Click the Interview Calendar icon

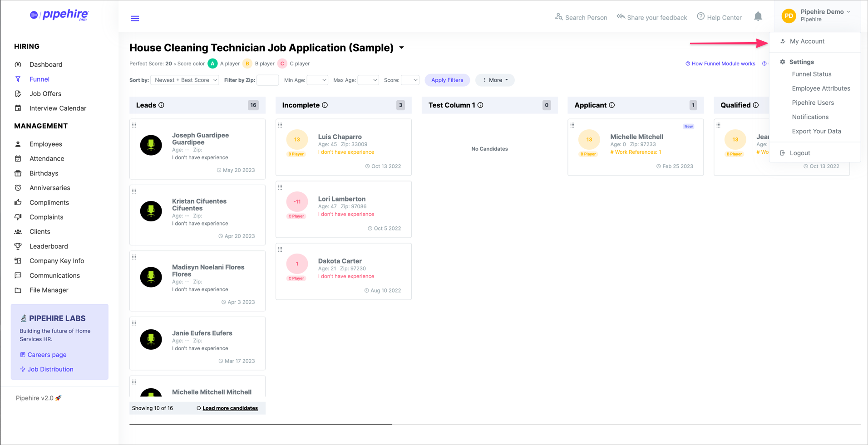click(18, 108)
